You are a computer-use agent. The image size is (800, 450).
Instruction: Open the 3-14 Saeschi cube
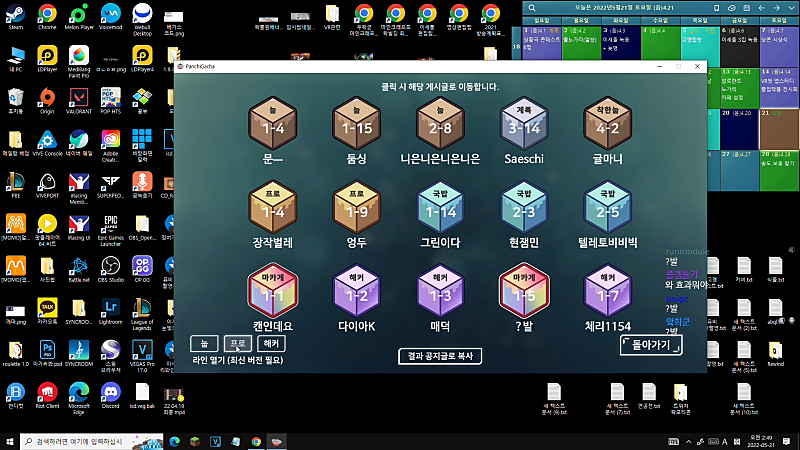[x=524, y=123]
